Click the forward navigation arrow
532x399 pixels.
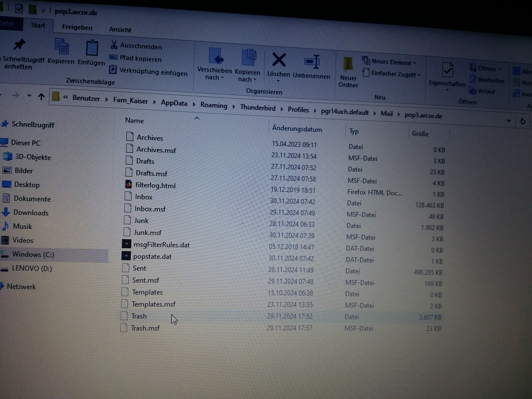(16, 96)
